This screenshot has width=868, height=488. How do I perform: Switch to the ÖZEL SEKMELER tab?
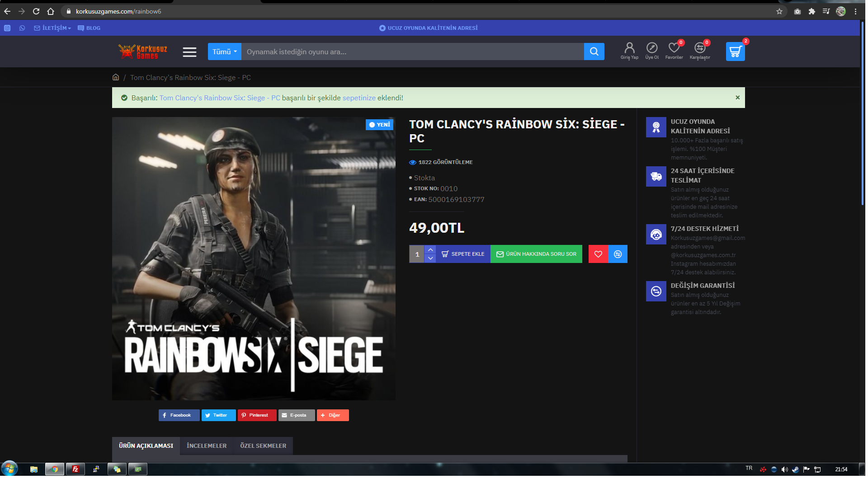point(263,446)
